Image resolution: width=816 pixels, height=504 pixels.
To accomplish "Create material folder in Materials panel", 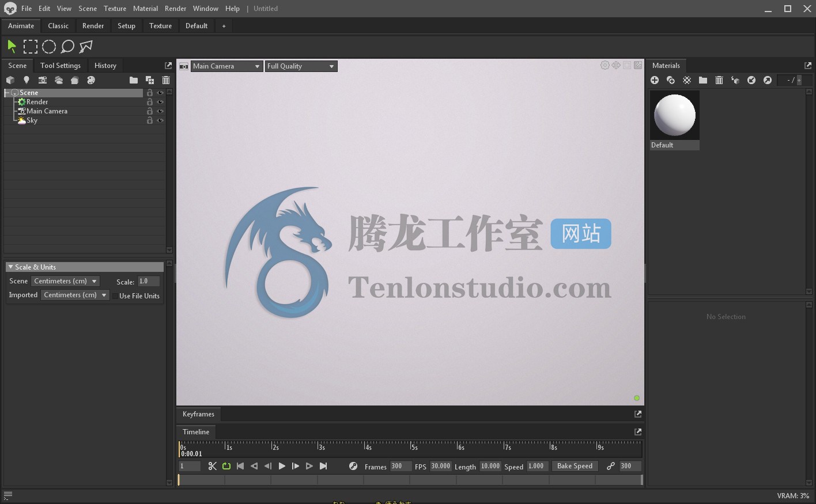I will [x=703, y=80].
